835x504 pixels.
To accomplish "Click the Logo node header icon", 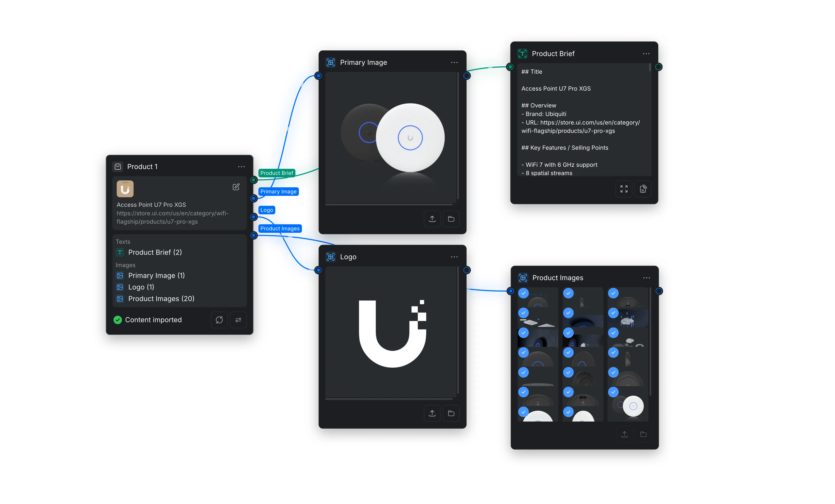I will point(330,257).
